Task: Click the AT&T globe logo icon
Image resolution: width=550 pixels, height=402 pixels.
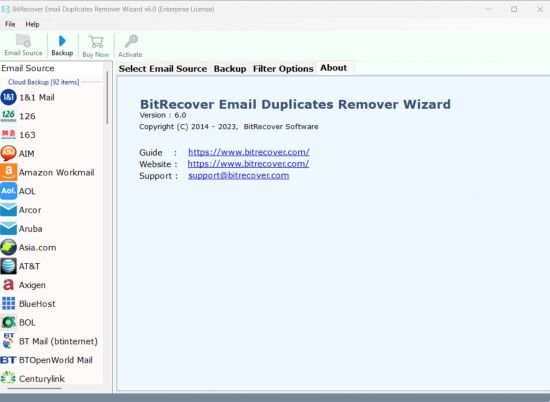Action: click(x=8, y=266)
